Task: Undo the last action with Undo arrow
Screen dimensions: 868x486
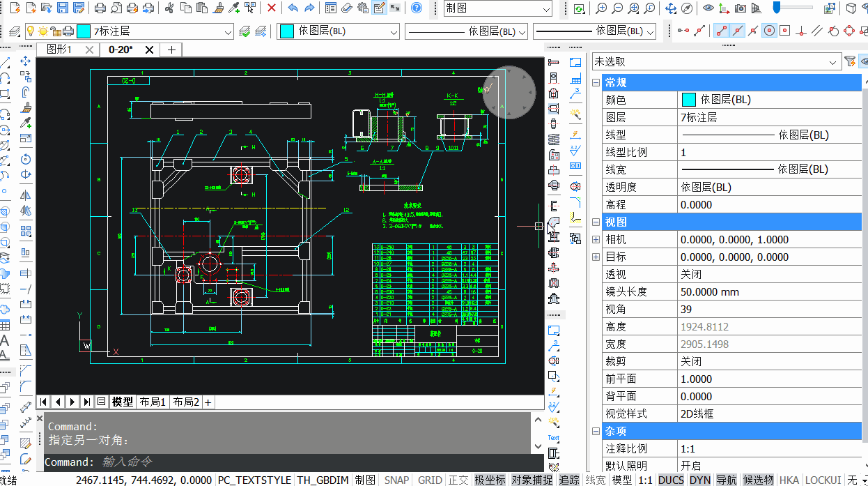Action: click(x=293, y=8)
